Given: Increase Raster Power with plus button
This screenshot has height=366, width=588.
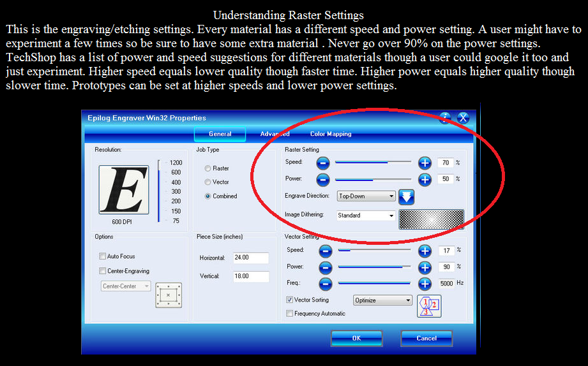Looking at the screenshot, I should (425, 180).
